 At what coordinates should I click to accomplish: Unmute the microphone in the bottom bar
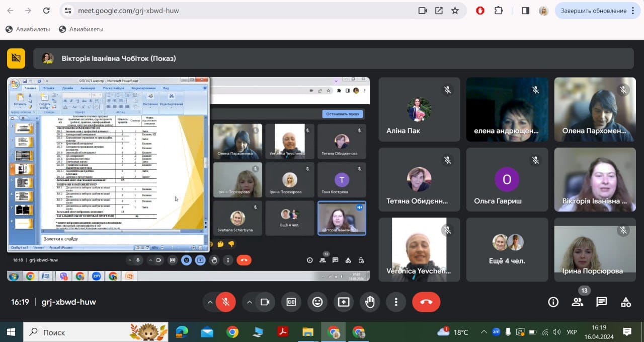(x=226, y=302)
